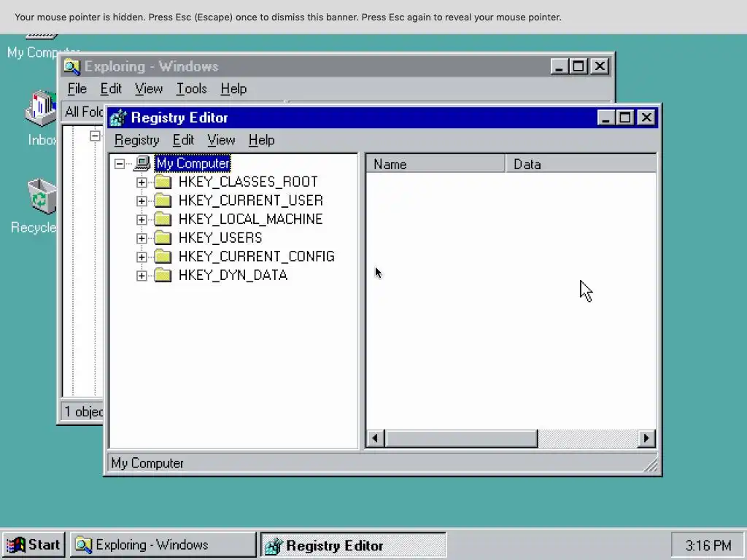Select the My Computer tree label
Image resolution: width=747 pixels, height=560 pixels.
tap(193, 163)
